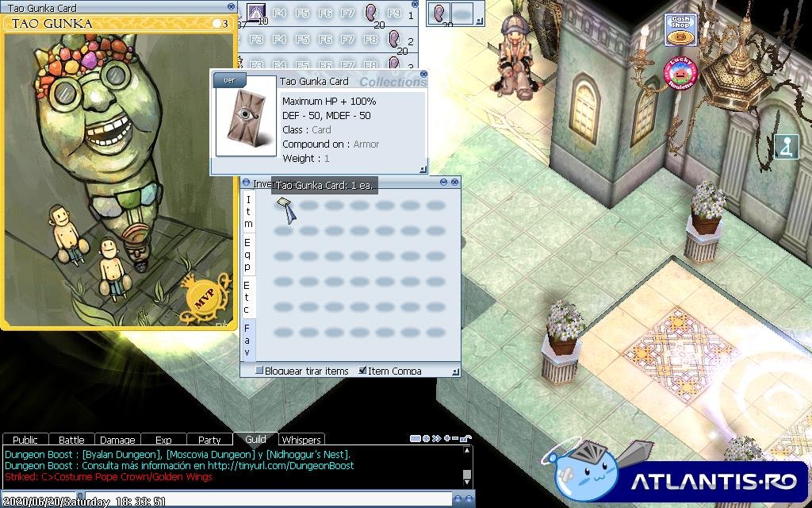The width and height of the screenshot is (812, 508).
Task: Click the ear item in the small shortcut window
Action: tap(440, 14)
